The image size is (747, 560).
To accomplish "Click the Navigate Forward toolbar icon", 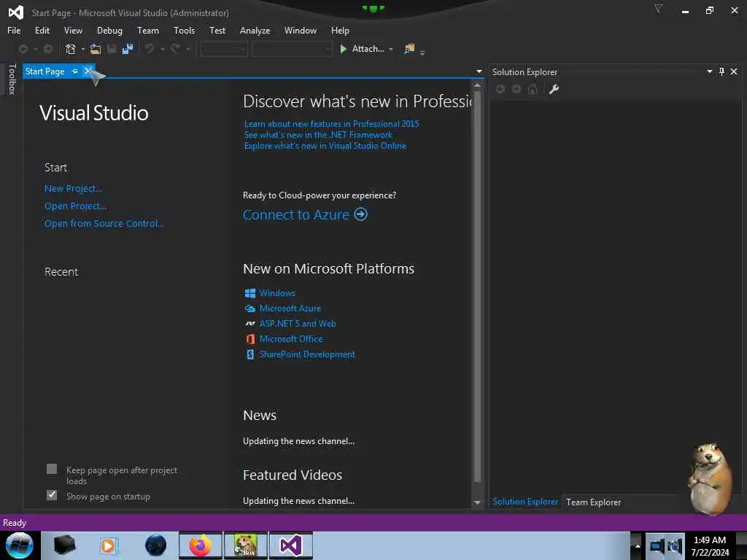I will (x=48, y=49).
